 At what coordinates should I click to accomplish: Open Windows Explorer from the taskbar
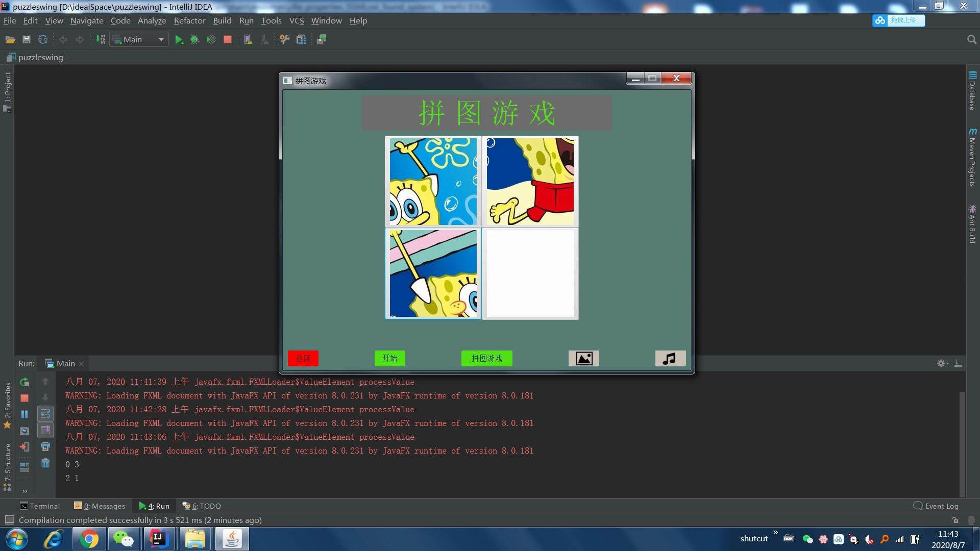194,539
